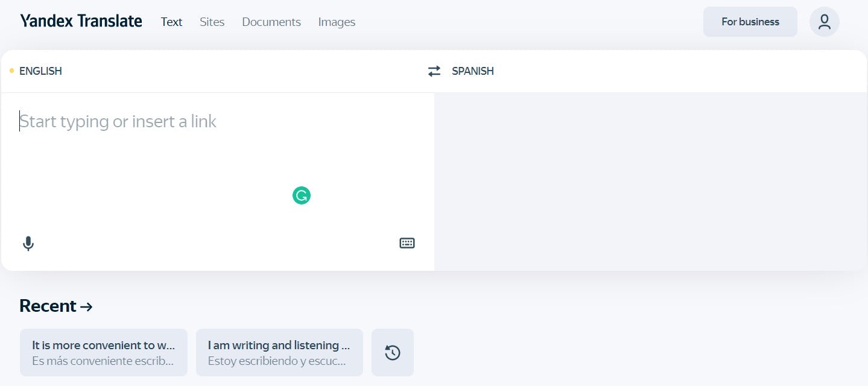Click the microphone voice input icon

pos(28,244)
